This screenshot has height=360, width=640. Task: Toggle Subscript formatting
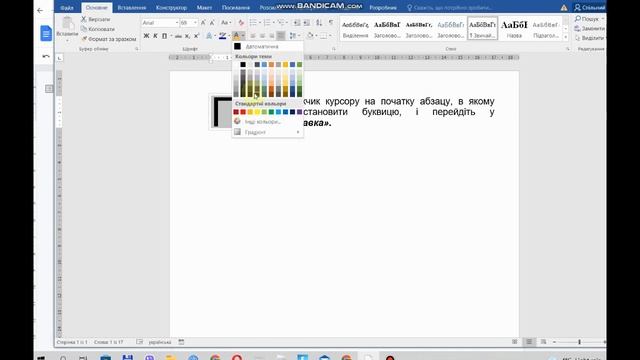pos(187,36)
